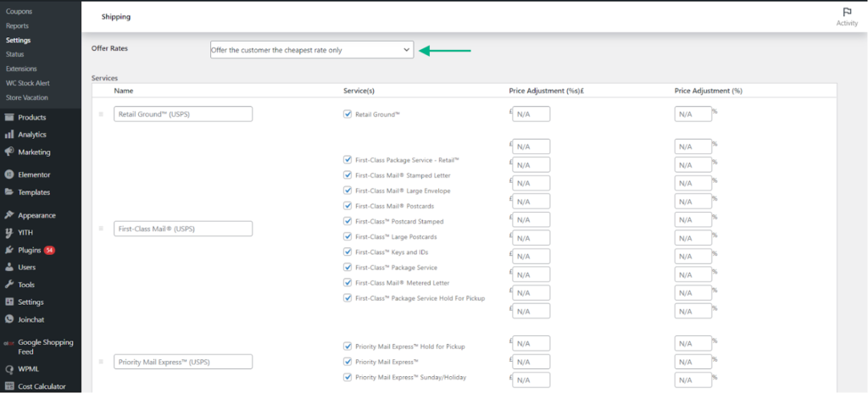Screen dimensions: 868x393
Task: Open Coupons in the sidebar menu
Action: point(19,11)
